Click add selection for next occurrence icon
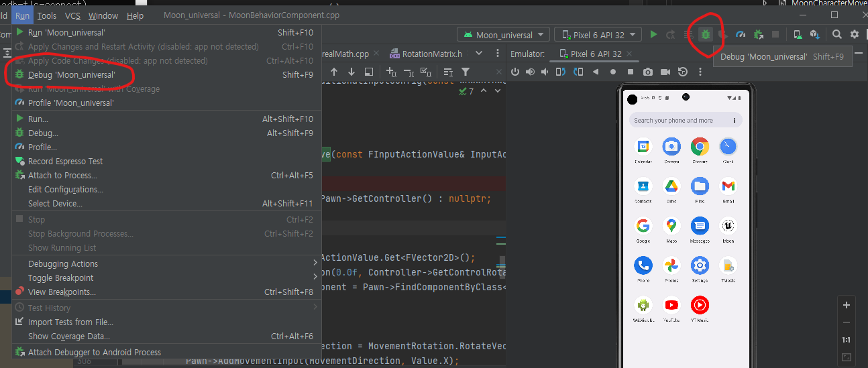The height and width of the screenshot is (368, 868). tap(392, 72)
